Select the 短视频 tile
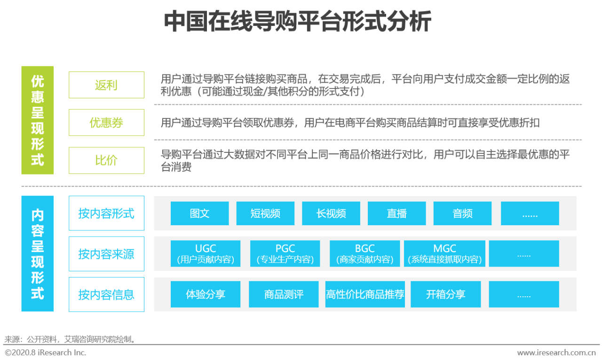 (265, 214)
